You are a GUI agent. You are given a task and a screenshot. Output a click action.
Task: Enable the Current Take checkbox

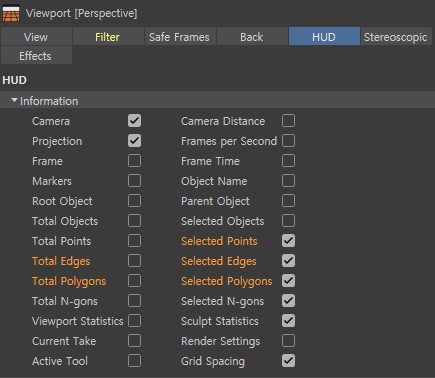click(134, 341)
